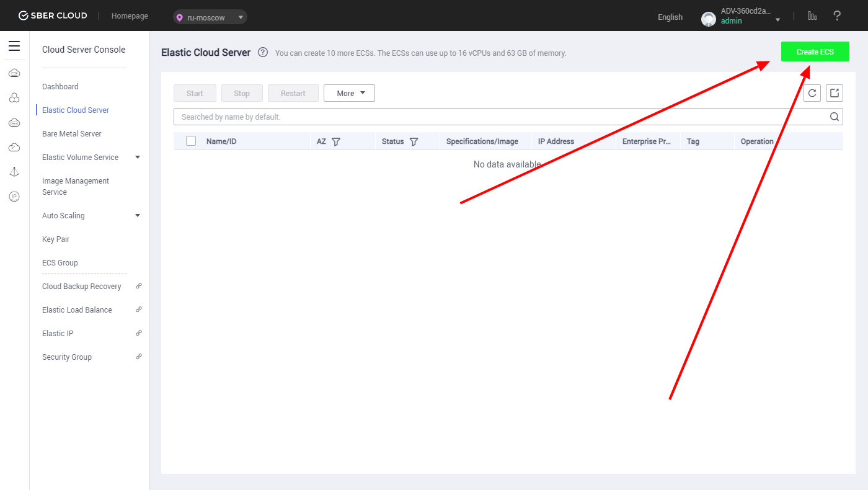This screenshot has width=868, height=490.
Task: Go to Homepage link
Action: (130, 16)
